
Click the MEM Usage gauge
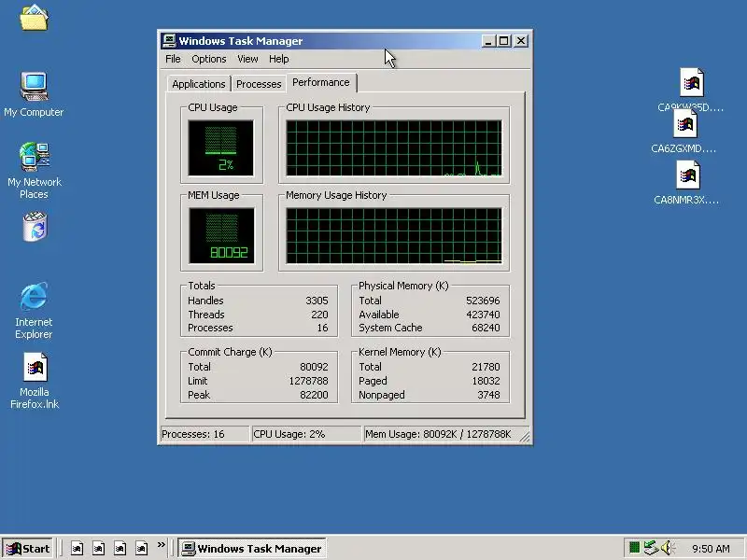click(221, 236)
